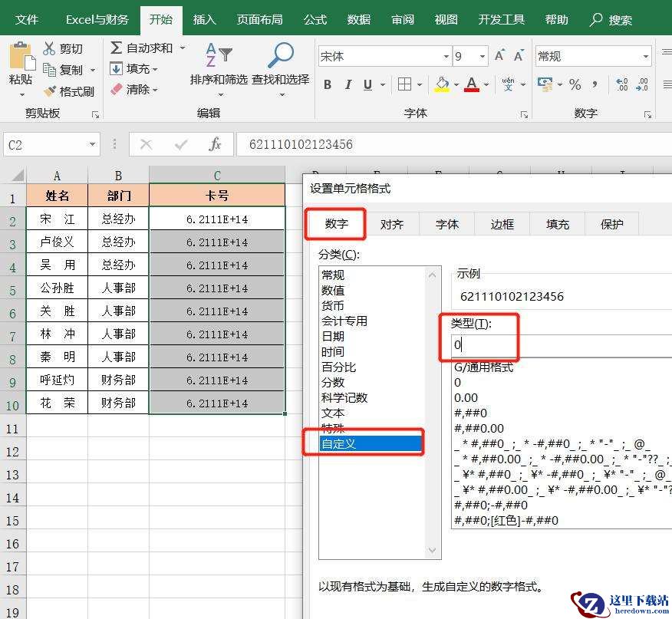Click the phonetic guide wén icon

click(x=509, y=84)
